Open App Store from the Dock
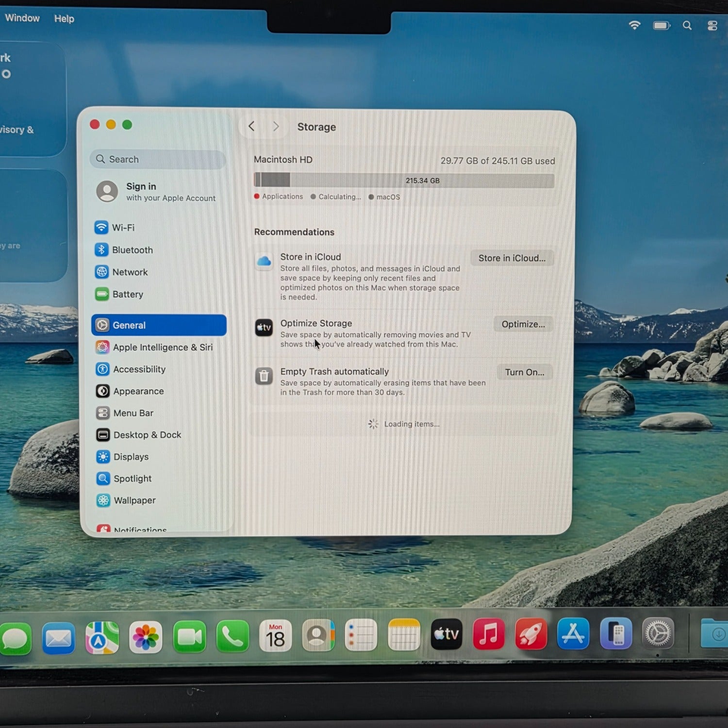This screenshot has height=728, width=728. (573, 633)
